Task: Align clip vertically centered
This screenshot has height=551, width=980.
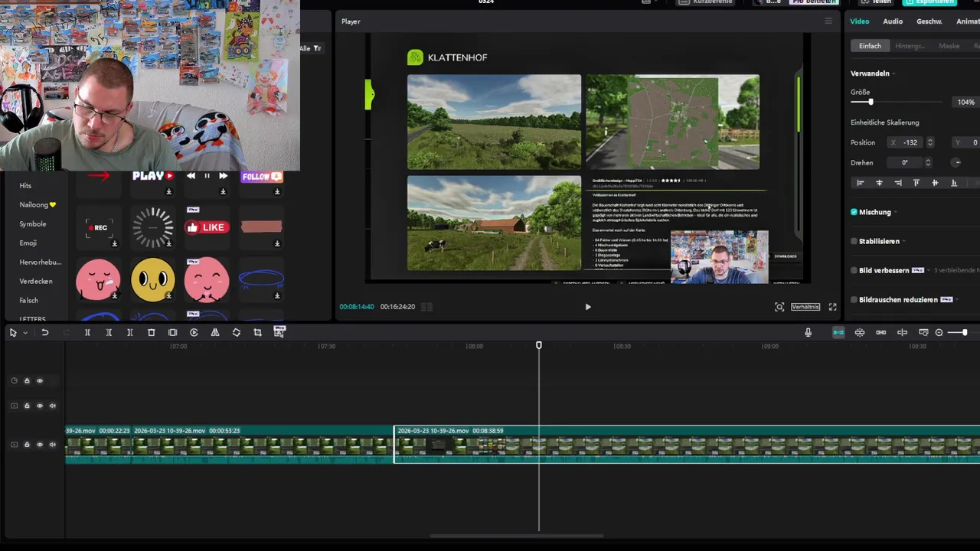Action: coord(935,183)
